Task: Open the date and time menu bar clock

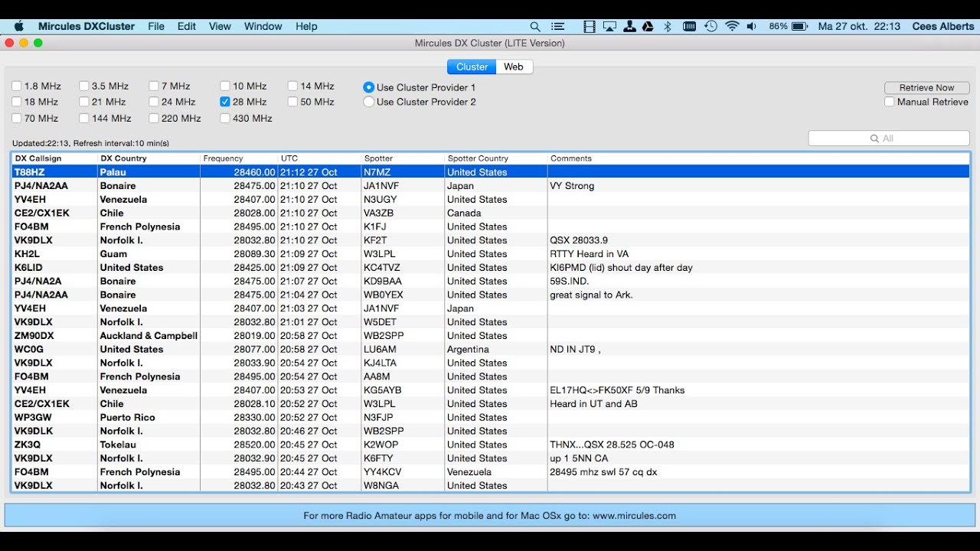Action: pos(859,26)
